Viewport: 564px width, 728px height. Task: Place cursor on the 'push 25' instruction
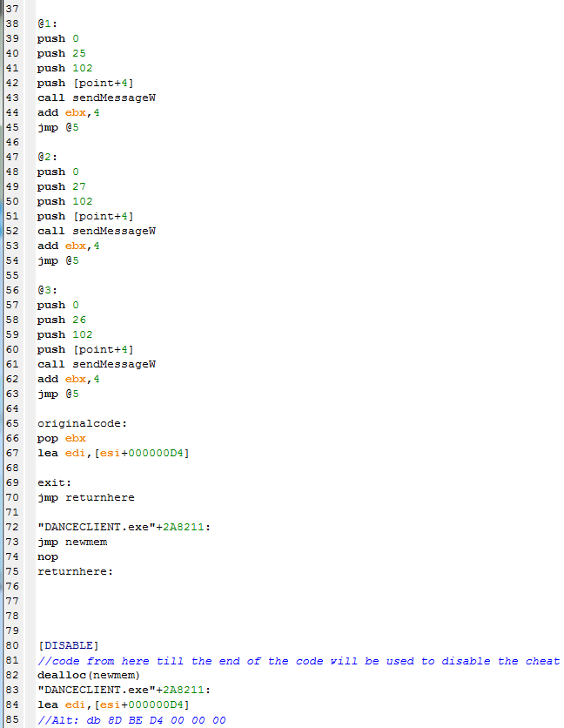63,53
